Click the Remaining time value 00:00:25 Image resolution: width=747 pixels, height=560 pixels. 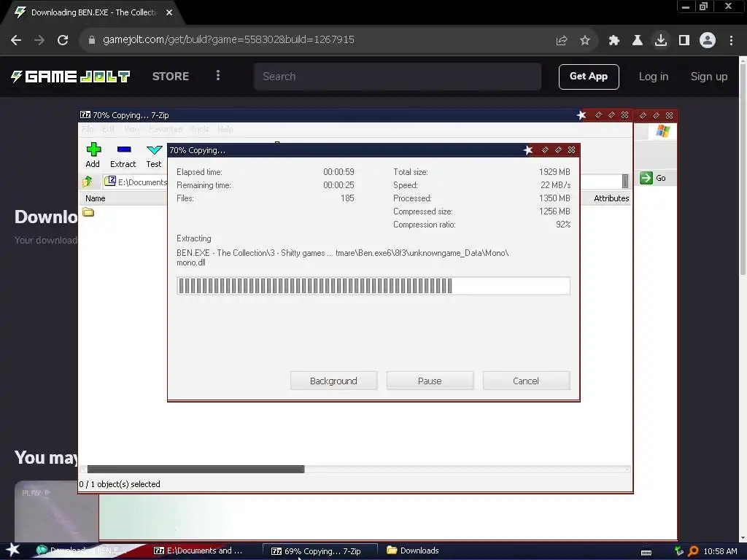pyautogui.click(x=338, y=185)
